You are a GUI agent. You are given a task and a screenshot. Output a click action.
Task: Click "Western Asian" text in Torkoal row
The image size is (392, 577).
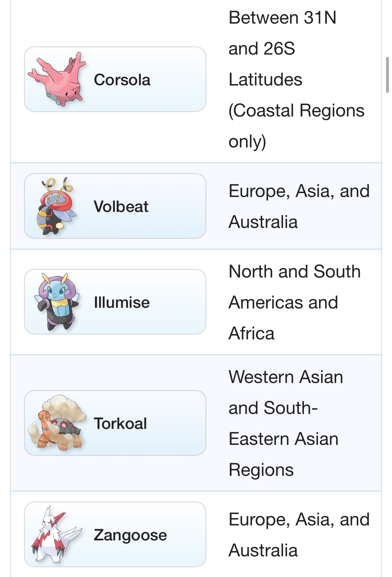coord(286,377)
